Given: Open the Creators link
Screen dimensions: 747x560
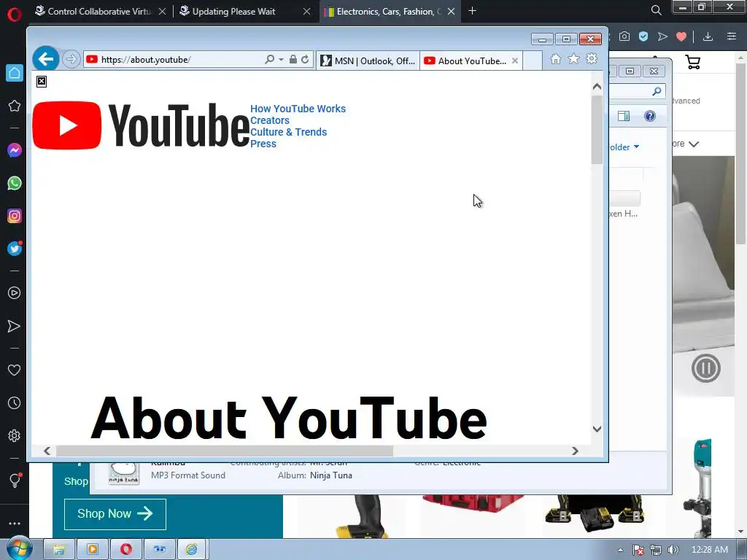Looking at the screenshot, I should [270, 120].
